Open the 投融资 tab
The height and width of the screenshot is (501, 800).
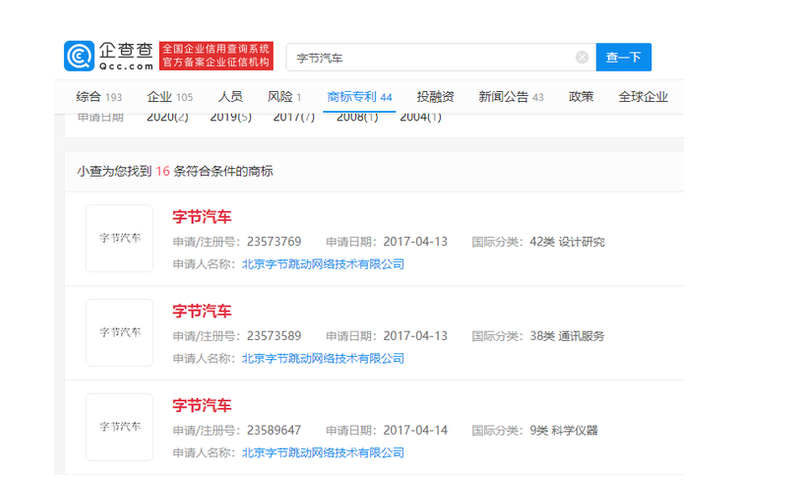point(435,96)
